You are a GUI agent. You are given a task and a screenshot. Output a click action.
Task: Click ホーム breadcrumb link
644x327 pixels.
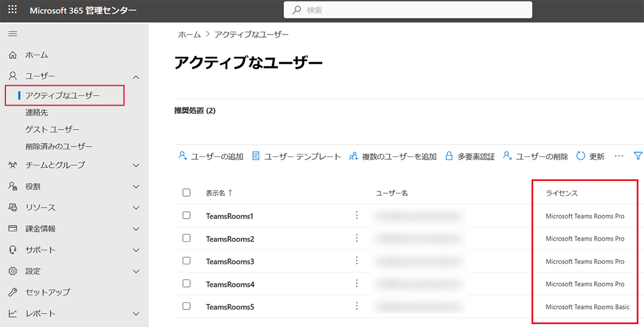(x=189, y=34)
